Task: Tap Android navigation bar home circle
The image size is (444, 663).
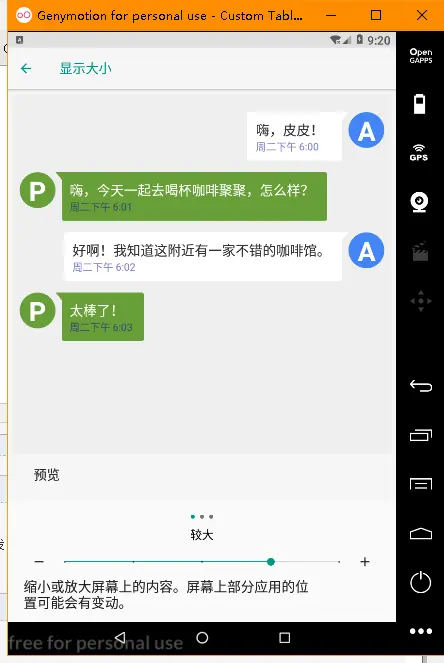Action: tap(202, 638)
